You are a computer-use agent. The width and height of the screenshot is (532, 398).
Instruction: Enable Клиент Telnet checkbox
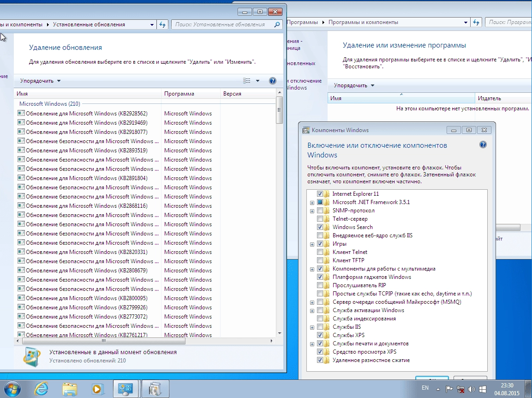coord(320,252)
